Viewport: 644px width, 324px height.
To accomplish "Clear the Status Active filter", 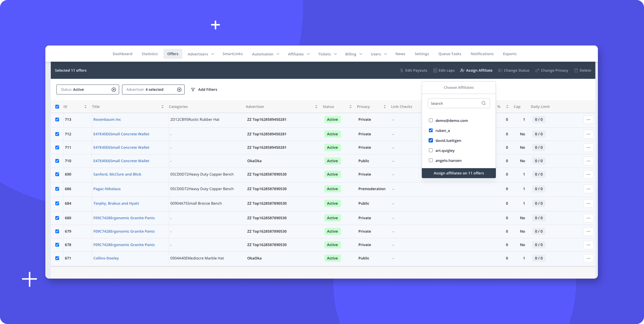I will pyautogui.click(x=114, y=90).
